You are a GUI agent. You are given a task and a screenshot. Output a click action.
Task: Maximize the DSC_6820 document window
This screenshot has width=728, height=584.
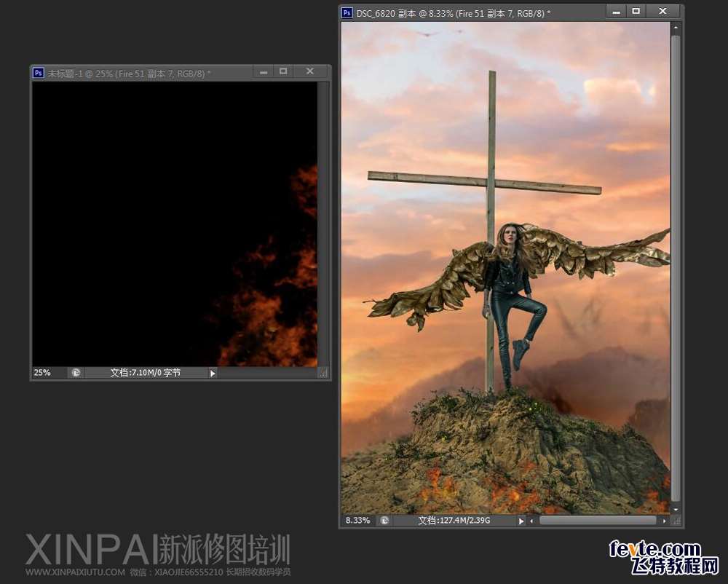click(636, 12)
